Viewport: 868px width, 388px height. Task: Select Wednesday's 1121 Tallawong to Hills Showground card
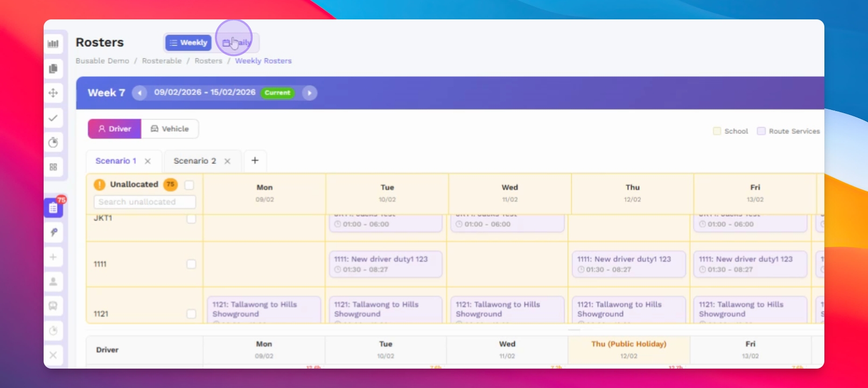[x=507, y=309]
